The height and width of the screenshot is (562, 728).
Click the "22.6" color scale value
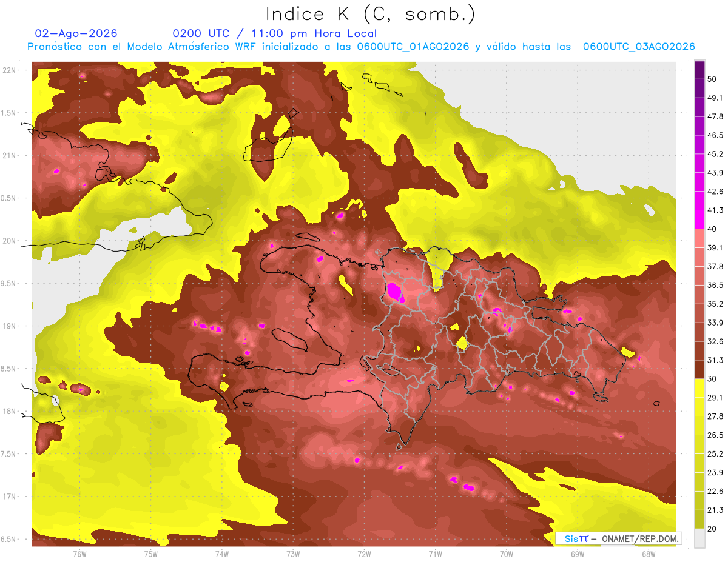pos(716,492)
